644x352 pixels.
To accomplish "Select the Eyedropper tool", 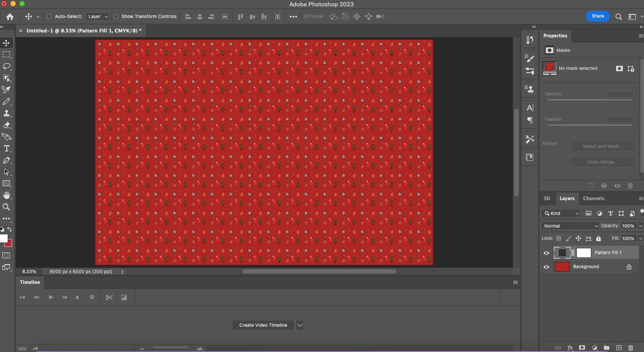I will point(6,90).
